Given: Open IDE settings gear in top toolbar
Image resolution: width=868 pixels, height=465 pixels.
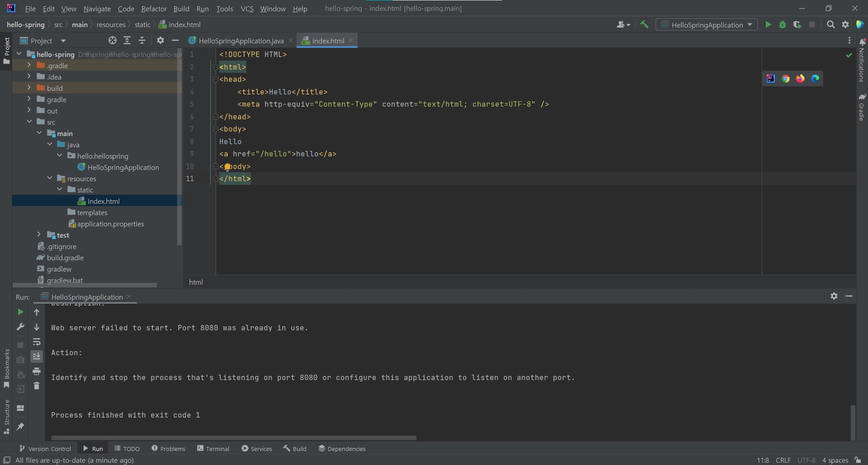Looking at the screenshot, I should [x=845, y=25].
